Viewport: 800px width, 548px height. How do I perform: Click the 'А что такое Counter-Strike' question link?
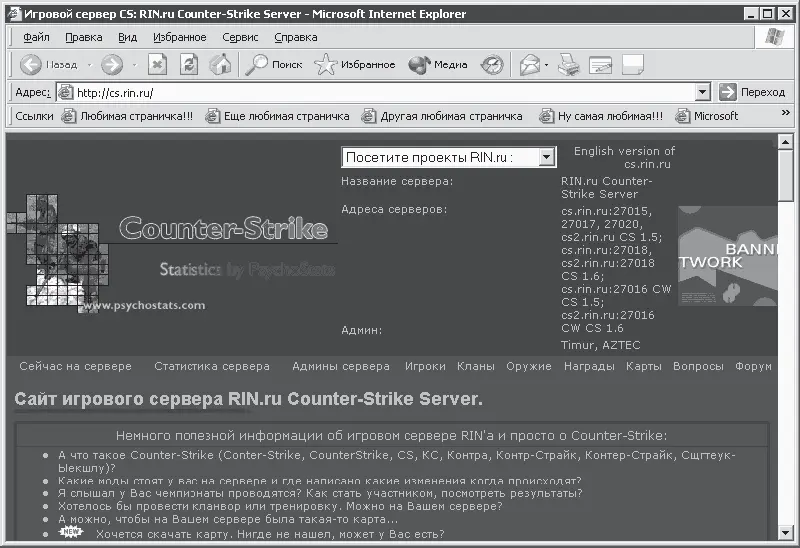point(396,461)
